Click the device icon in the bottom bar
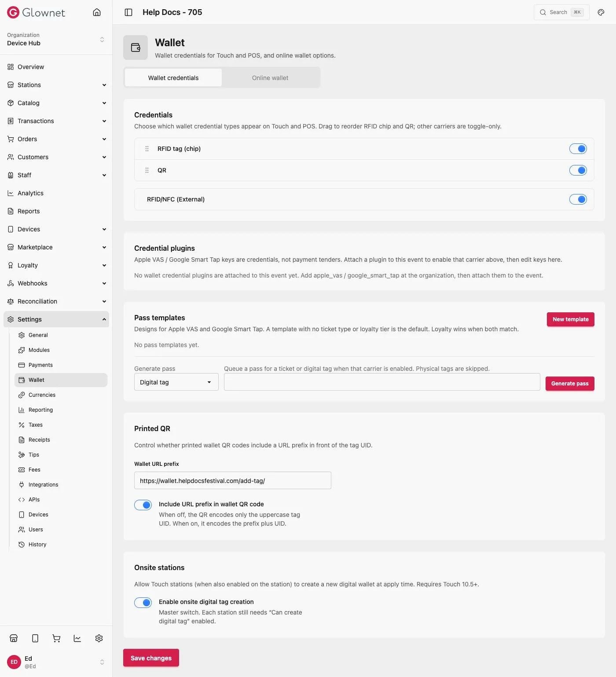616x677 pixels. [x=35, y=638]
